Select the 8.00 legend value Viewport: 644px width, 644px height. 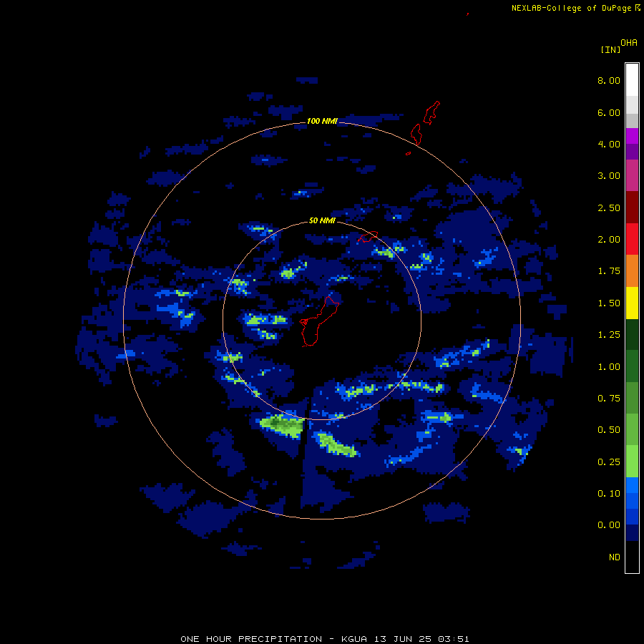coord(609,80)
